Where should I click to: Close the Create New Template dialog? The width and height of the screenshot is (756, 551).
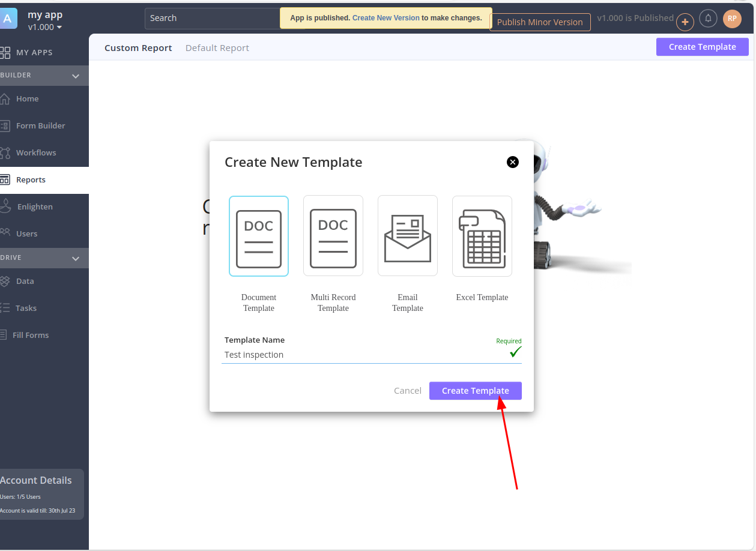click(x=513, y=162)
